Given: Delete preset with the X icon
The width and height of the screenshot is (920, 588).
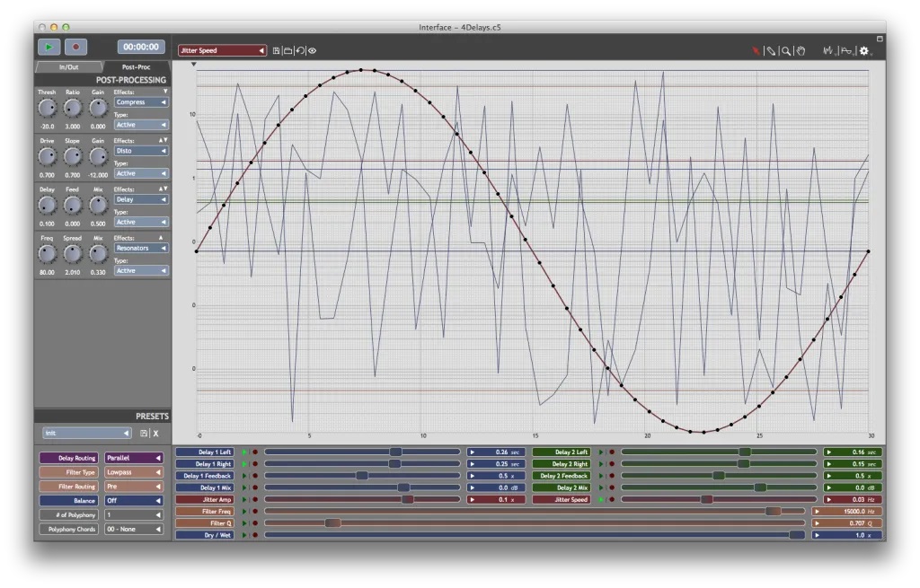Looking at the screenshot, I should [156, 434].
